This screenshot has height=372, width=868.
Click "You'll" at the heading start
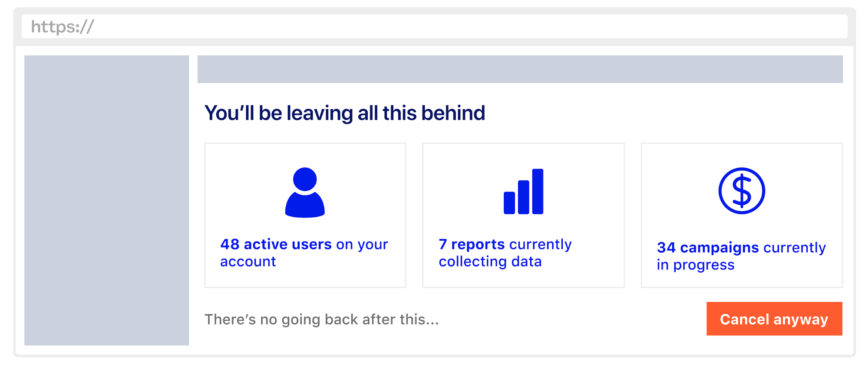point(229,113)
